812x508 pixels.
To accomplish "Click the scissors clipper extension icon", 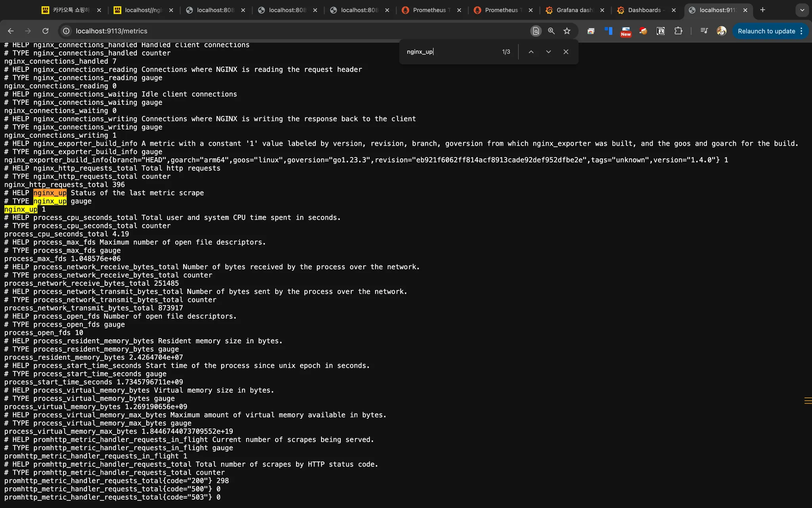I will (661, 31).
